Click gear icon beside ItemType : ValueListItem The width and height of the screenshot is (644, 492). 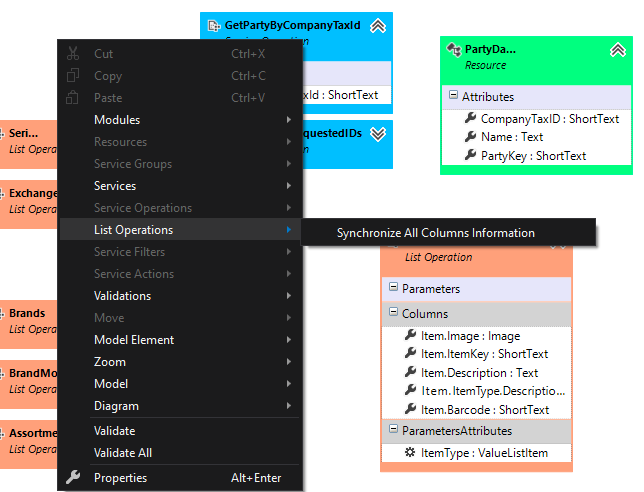pyautogui.click(x=410, y=452)
